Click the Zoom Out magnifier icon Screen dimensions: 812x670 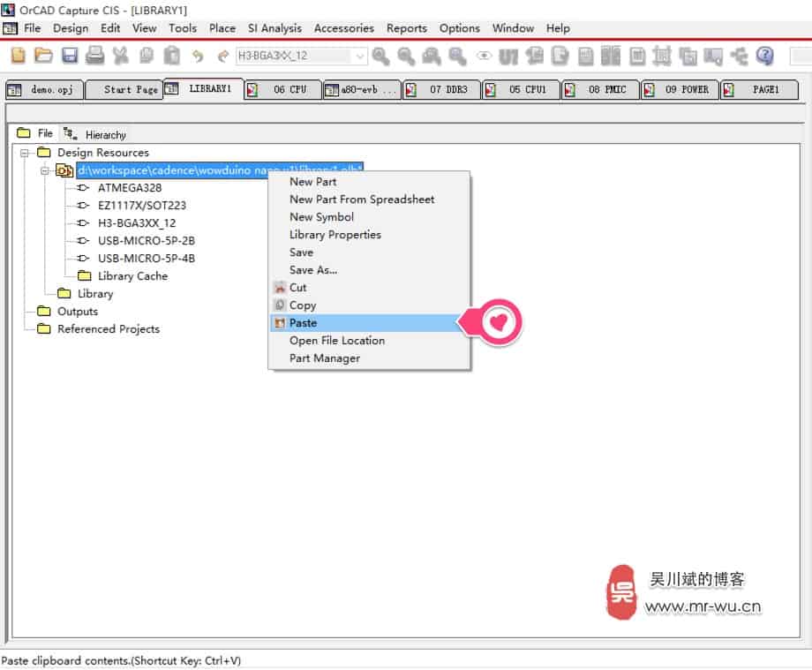coord(406,56)
